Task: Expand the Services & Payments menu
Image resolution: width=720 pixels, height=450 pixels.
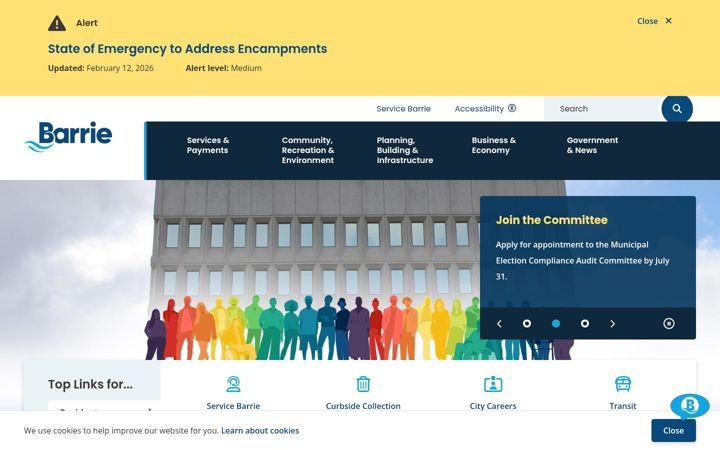Action: tap(208, 145)
